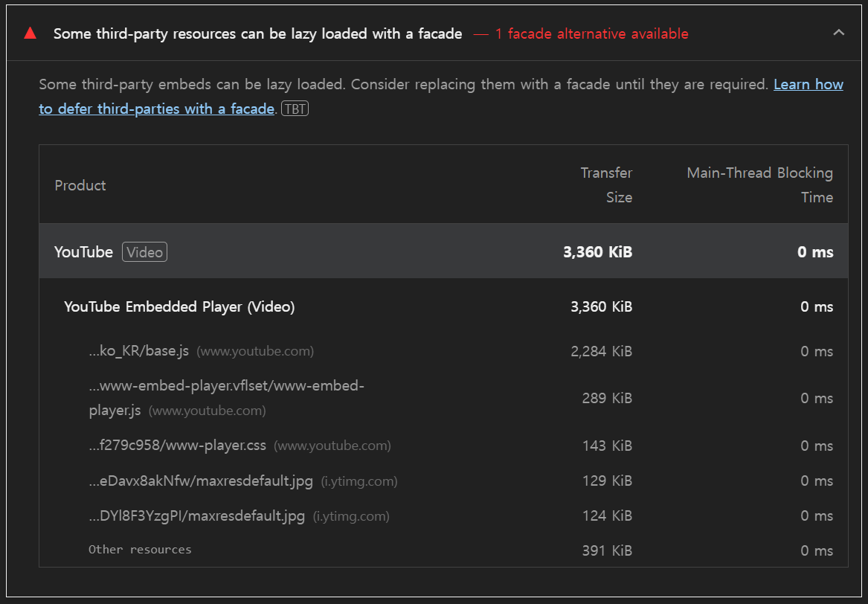Viewport: 868px width, 604px height.
Task: Click the 129 KiB size value
Action: [607, 481]
